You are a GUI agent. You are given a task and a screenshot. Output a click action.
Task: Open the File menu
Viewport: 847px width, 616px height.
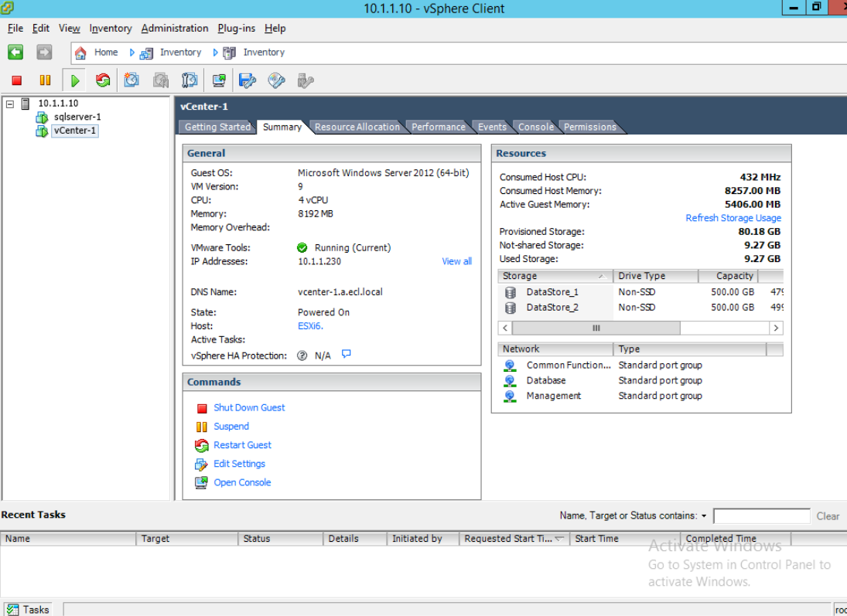[x=15, y=28]
